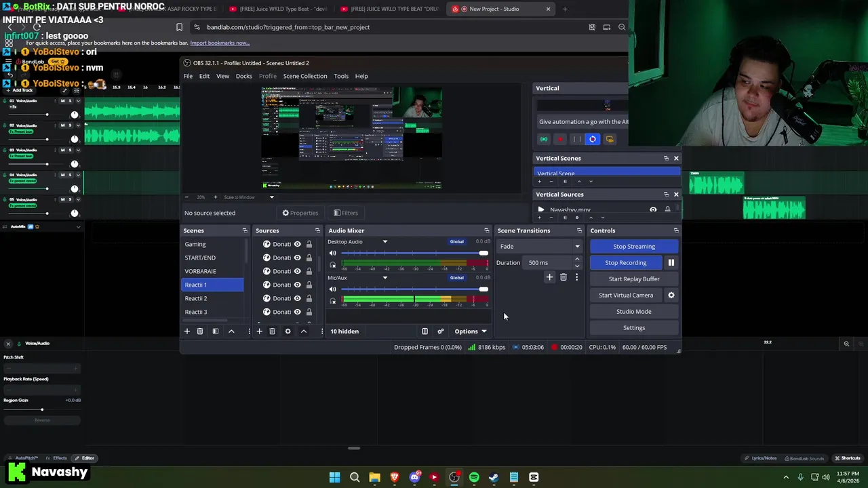Click the Vertical dock red record icon
868x488 pixels.
click(x=560, y=139)
